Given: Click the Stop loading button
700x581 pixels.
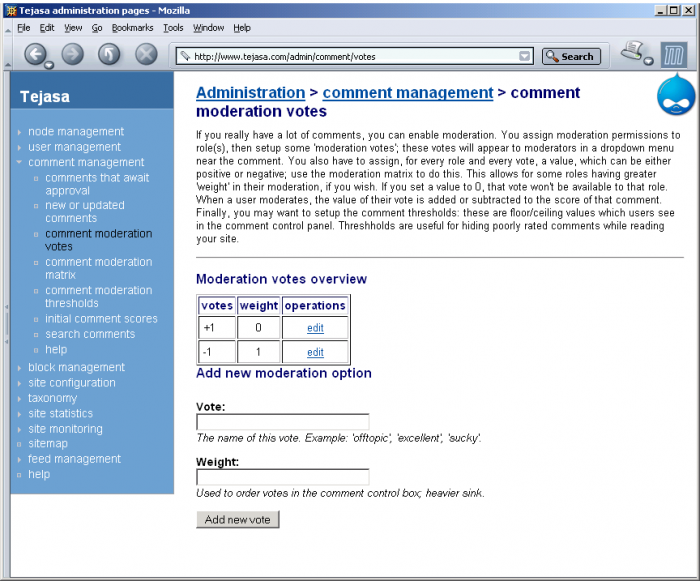Looking at the screenshot, I should [146, 54].
